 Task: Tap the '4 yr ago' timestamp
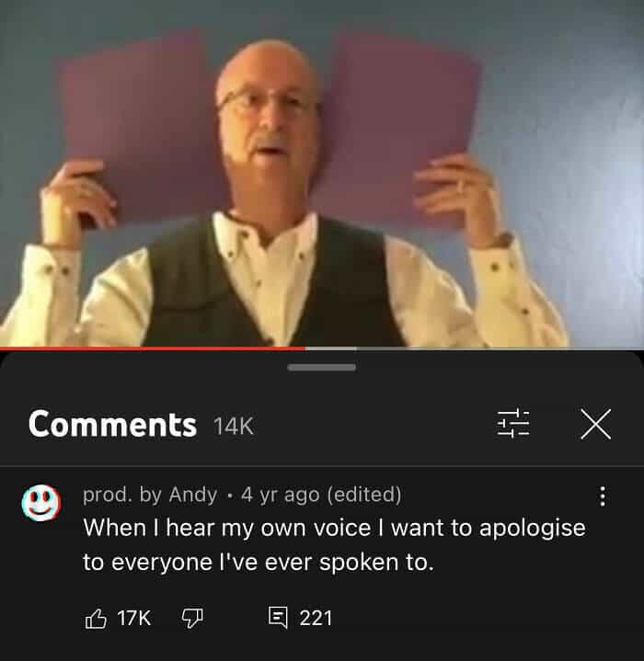pos(281,495)
